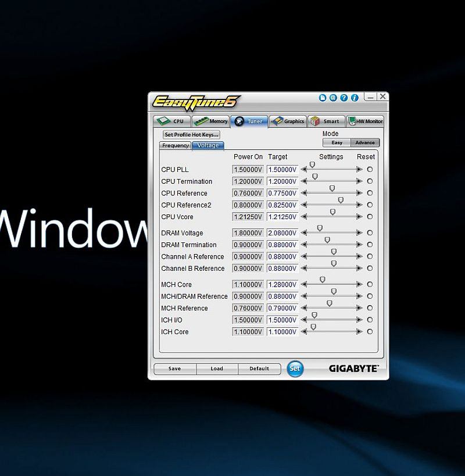Click the DRAM Voltage Target value field

(x=282, y=233)
